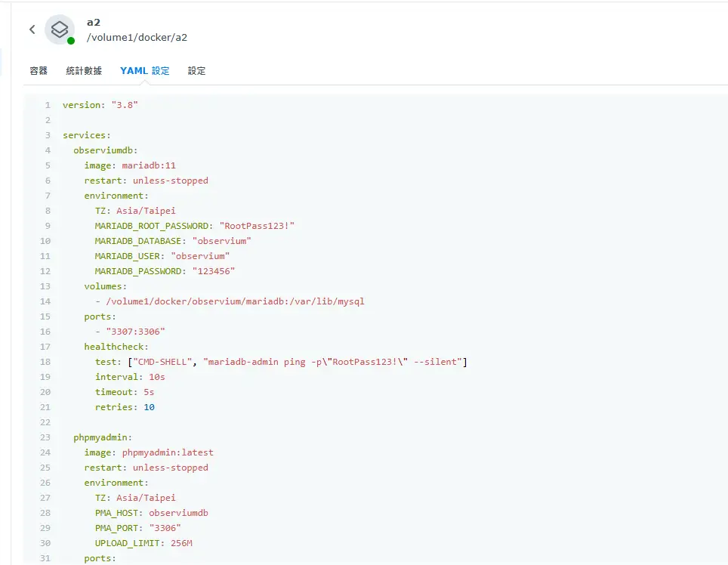Screen dimensions: 728x565
Task: Click the a2 project stack icon
Action: [60, 29]
